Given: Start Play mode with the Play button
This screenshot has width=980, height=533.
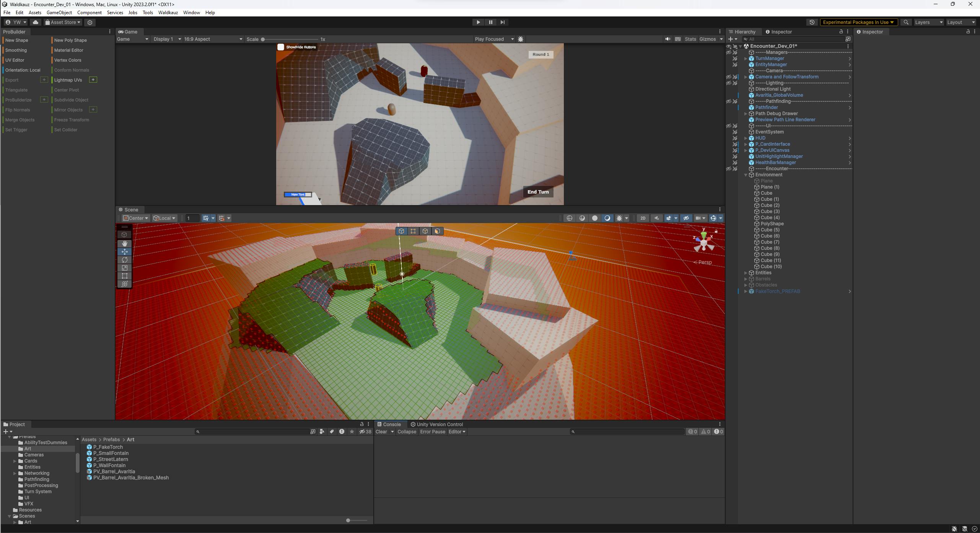Looking at the screenshot, I should pyautogui.click(x=478, y=22).
